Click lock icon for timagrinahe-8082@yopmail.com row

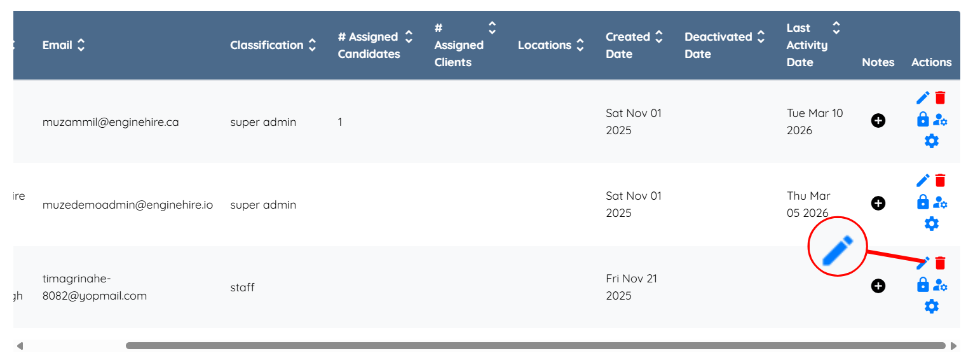point(923,285)
